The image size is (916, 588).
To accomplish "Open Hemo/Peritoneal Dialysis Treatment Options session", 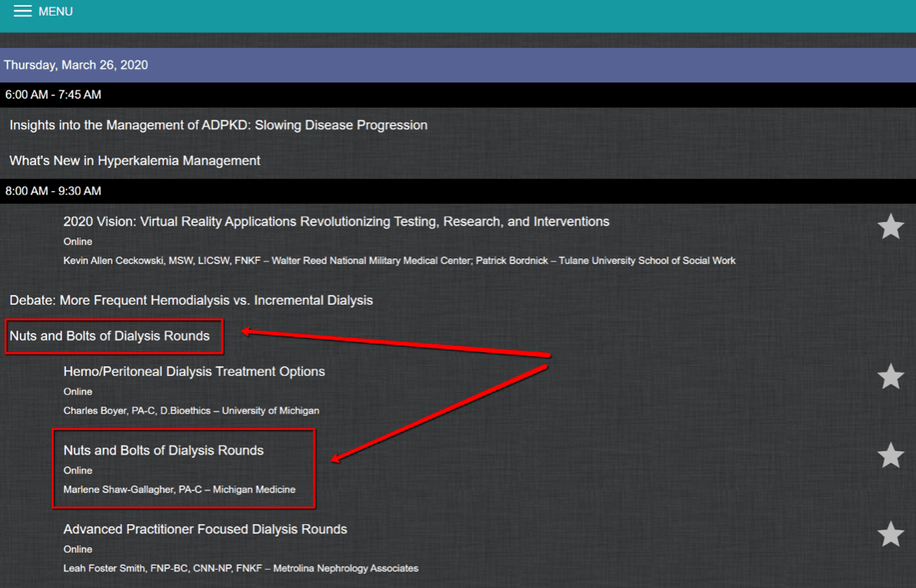I will pos(194,371).
